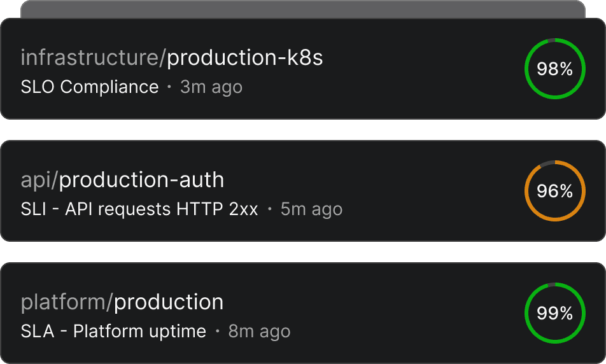The image size is (606, 364).
Task: Click the 8m ago timestamp
Action: 259,331
